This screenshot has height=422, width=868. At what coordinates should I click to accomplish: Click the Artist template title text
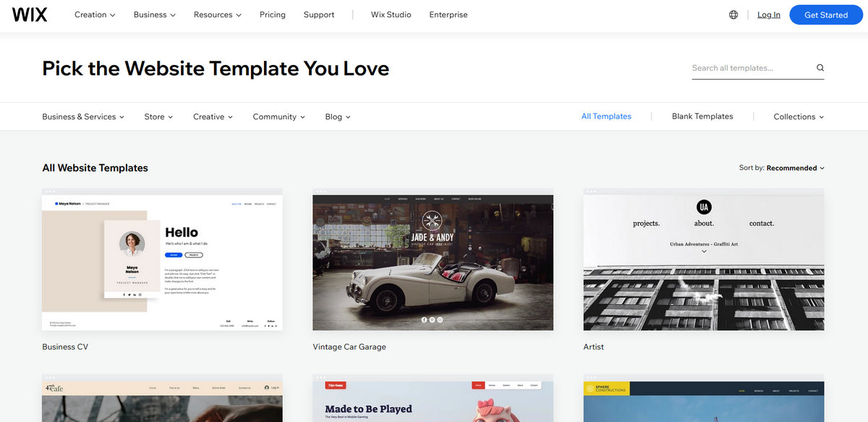(594, 347)
